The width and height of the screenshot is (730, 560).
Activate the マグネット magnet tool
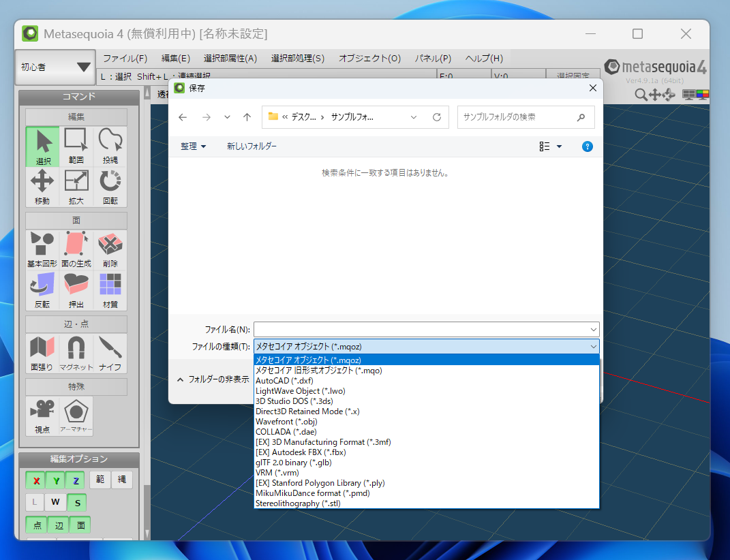point(76,354)
